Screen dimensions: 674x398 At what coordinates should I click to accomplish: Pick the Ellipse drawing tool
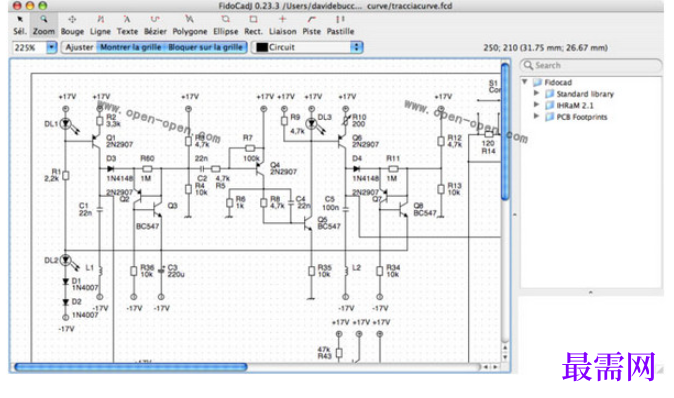point(226,25)
